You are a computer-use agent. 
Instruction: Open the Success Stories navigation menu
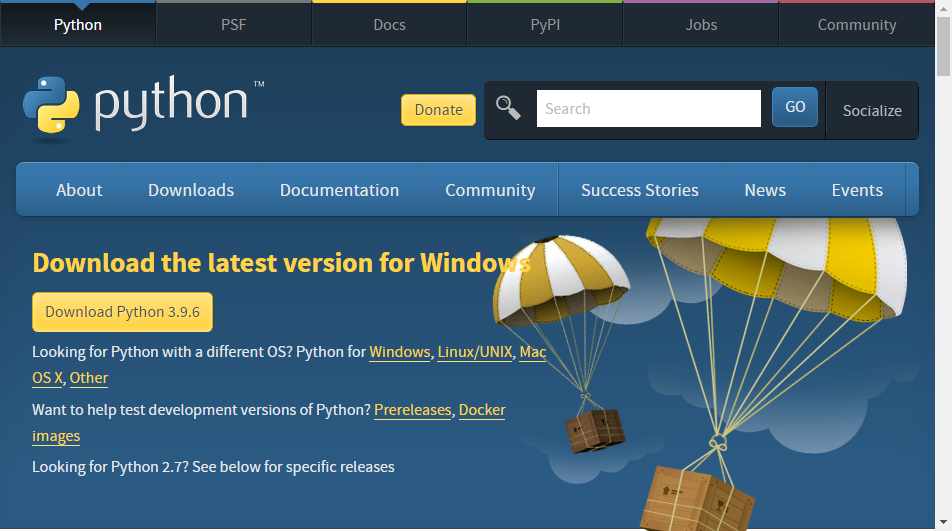pyautogui.click(x=639, y=190)
